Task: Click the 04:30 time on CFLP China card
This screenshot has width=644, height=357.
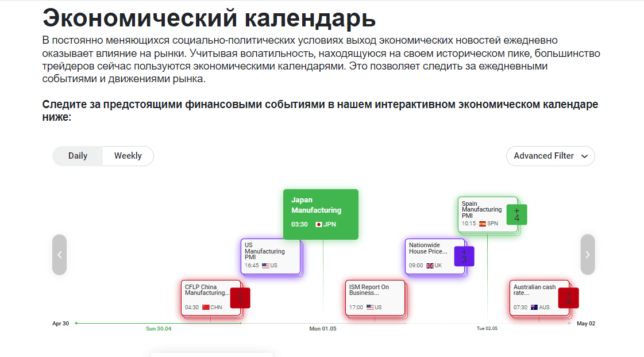Action: (x=192, y=308)
